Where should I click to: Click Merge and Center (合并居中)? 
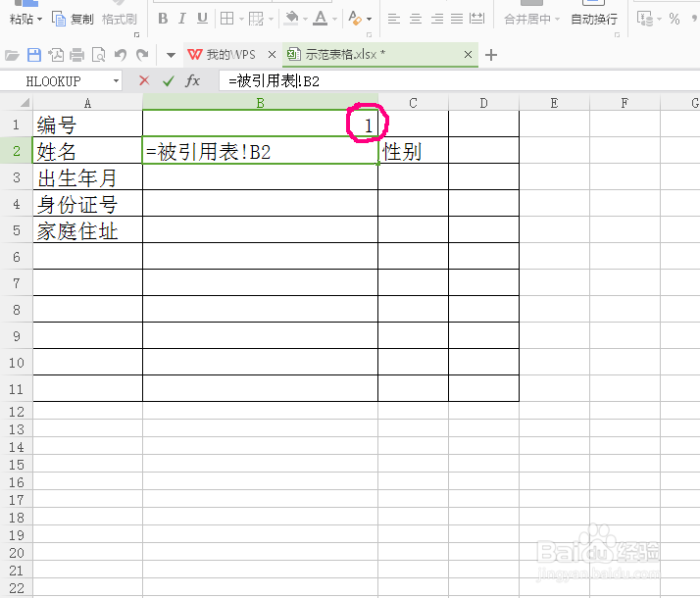tap(527, 20)
